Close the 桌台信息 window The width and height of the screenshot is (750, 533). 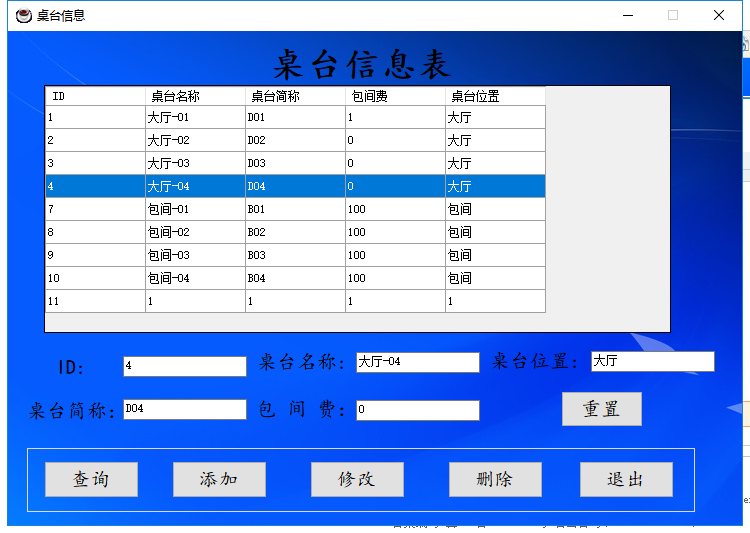(x=719, y=15)
